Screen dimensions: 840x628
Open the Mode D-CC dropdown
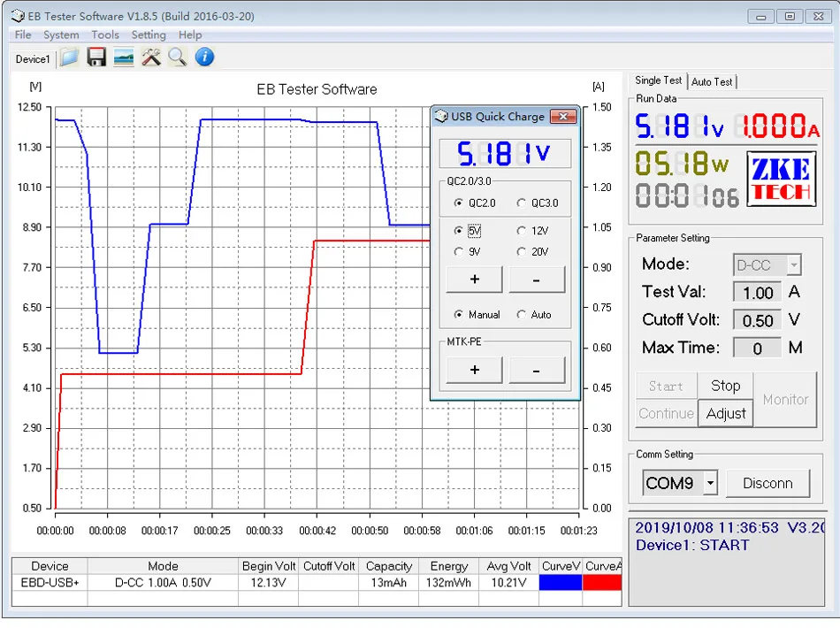794,265
